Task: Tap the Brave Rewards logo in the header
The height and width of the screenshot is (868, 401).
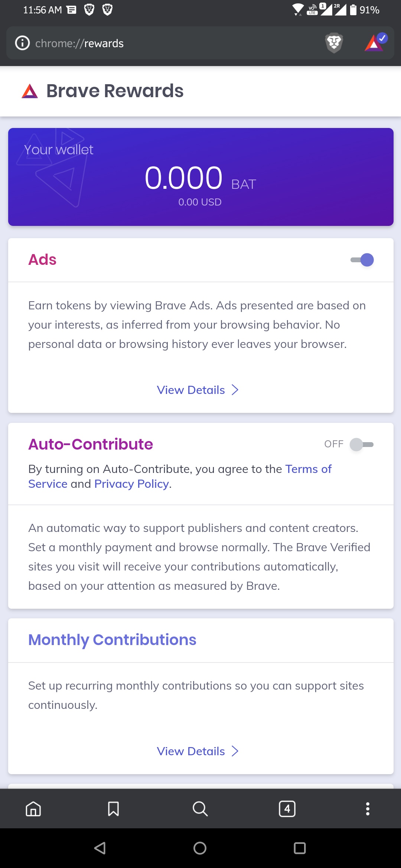Action: [x=30, y=91]
